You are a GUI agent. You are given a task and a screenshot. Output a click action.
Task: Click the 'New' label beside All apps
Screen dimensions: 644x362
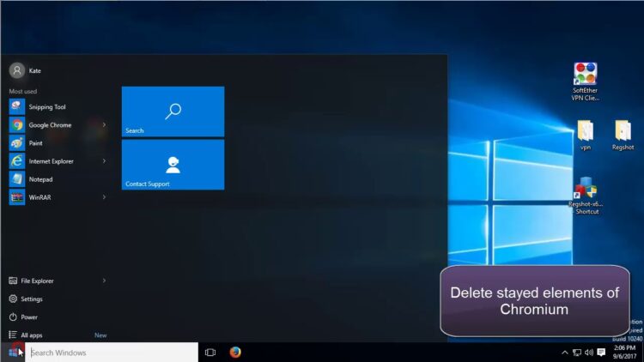pyautogui.click(x=100, y=335)
